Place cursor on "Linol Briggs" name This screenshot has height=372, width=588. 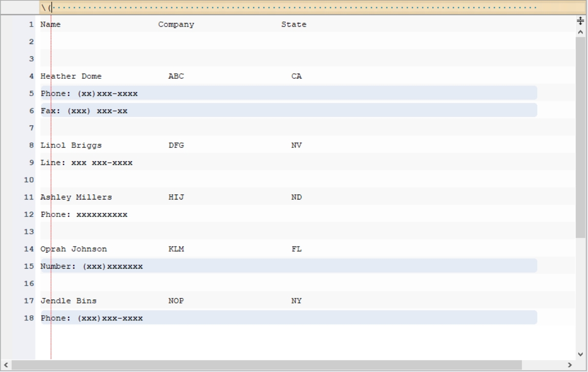[71, 145]
